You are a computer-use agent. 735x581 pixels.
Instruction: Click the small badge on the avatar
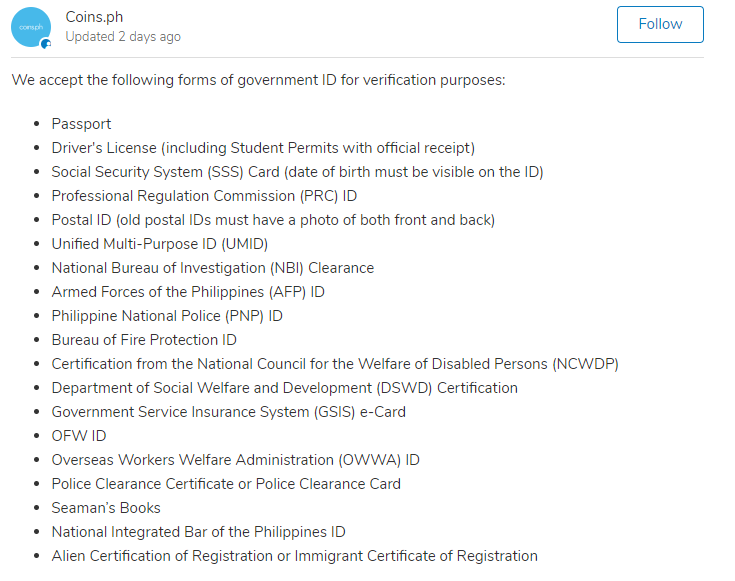coord(46,44)
